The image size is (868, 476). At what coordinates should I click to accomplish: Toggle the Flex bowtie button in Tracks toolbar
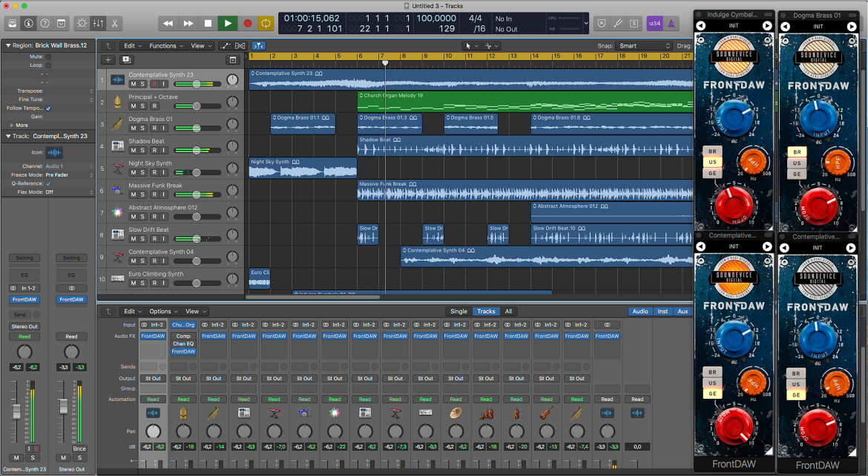click(x=240, y=46)
